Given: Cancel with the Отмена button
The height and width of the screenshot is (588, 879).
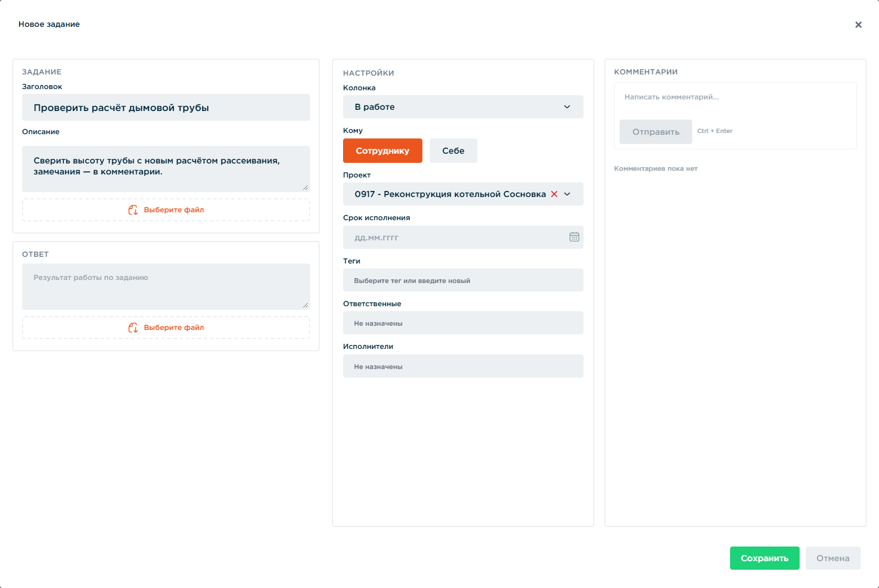Looking at the screenshot, I should tap(833, 558).
